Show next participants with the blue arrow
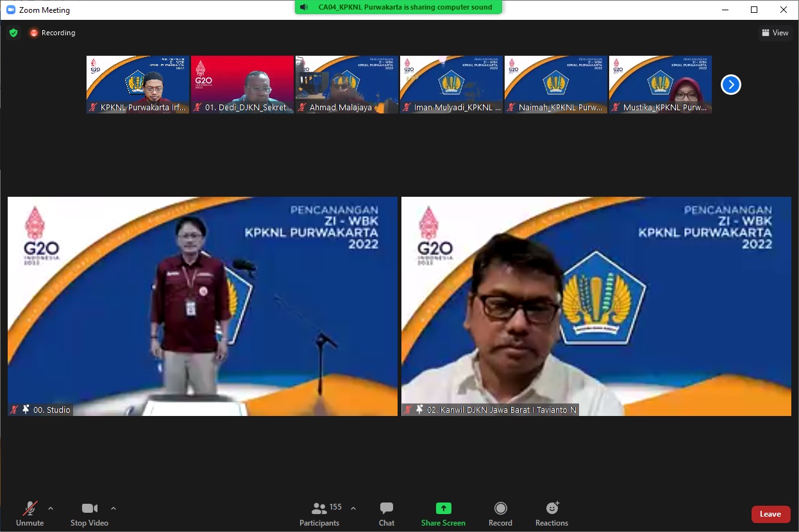Image resolution: width=799 pixels, height=532 pixels. [730, 85]
